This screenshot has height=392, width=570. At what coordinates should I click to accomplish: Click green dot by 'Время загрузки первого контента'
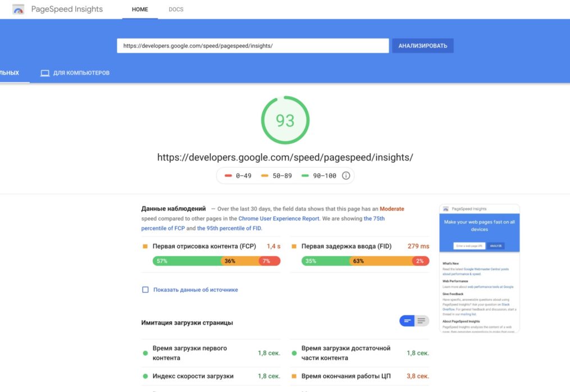(145, 353)
